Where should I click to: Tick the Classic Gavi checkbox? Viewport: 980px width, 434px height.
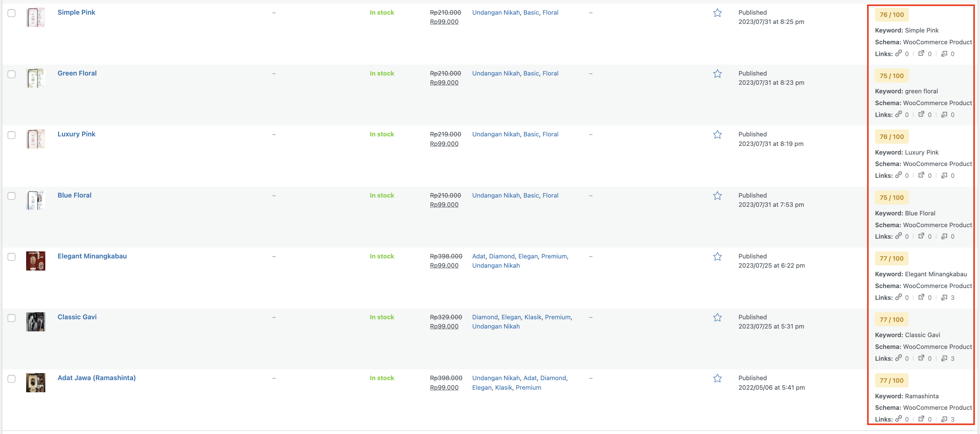[12, 318]
